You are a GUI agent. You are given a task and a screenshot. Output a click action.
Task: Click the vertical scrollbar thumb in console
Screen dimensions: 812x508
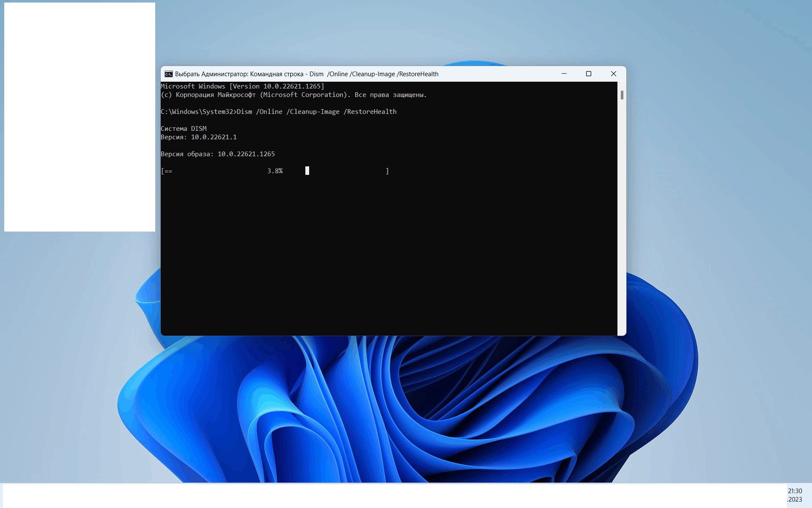pyautogui.click(x=622, y=95)
